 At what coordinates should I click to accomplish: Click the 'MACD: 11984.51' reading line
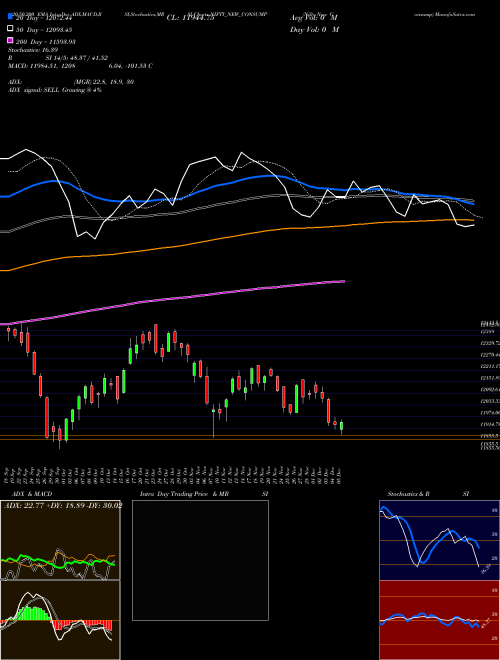pos(80,66)
